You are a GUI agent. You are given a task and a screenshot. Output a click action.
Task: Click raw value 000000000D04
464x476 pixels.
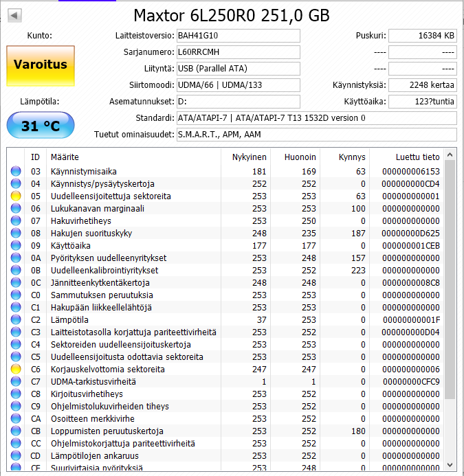point(410,332)
